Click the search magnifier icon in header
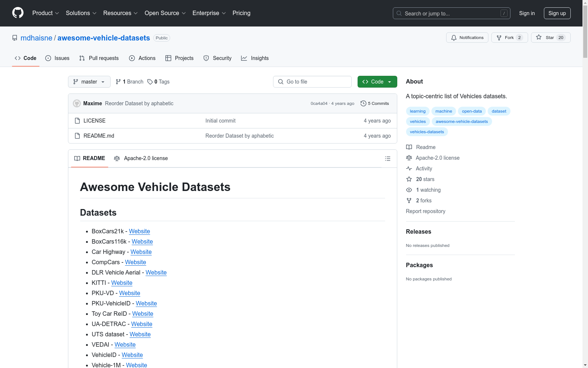Screen dimensions: 588x368 (x=399, y=13)
